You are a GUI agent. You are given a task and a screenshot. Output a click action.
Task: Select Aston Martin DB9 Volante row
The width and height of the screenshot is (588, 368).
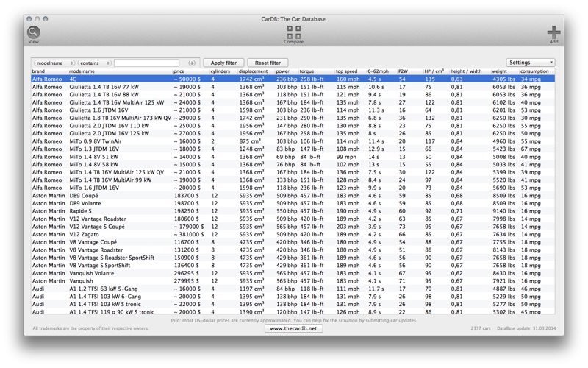(x=293, y=203)
